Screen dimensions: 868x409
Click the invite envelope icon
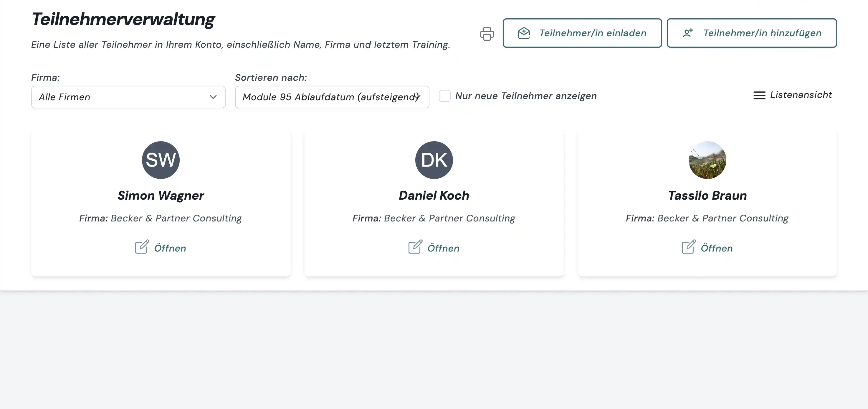tap(524, 33)
